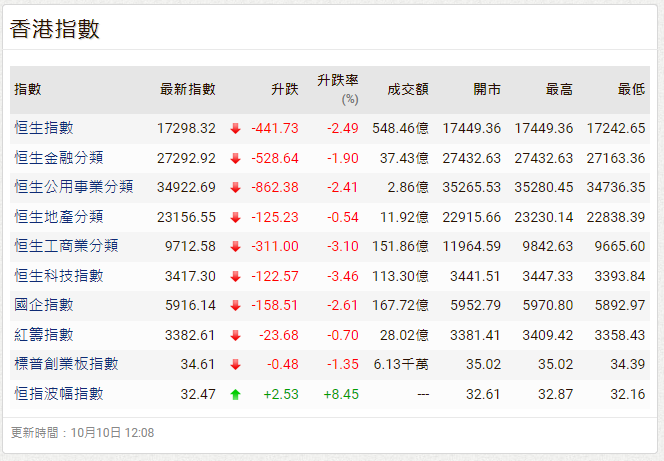Click red down arrow in 紅籌指數 row

point(235,336)
